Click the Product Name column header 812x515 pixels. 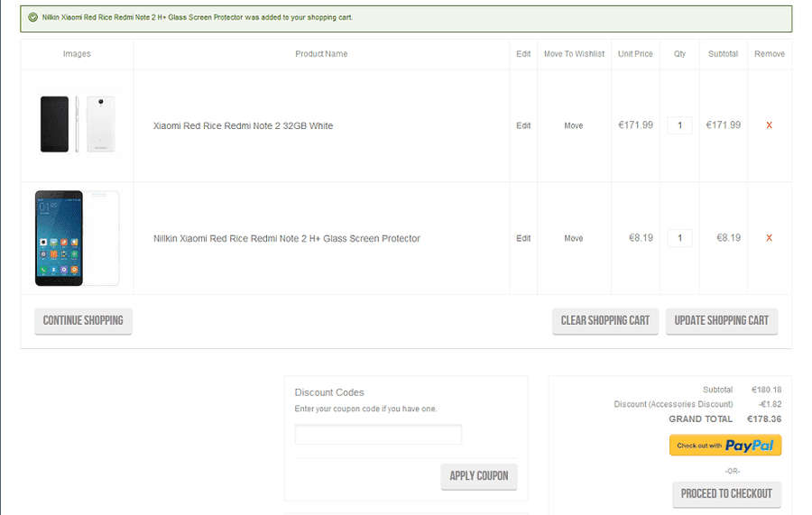tap(321, 54)
